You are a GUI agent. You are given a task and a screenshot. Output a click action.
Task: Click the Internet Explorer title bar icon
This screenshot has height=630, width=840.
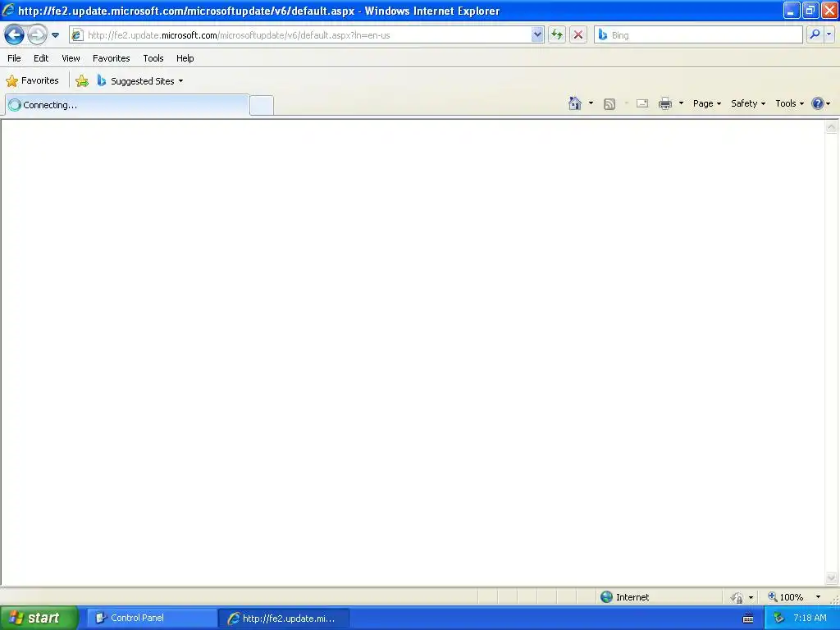pyautogui.click(x=8, y=10)
